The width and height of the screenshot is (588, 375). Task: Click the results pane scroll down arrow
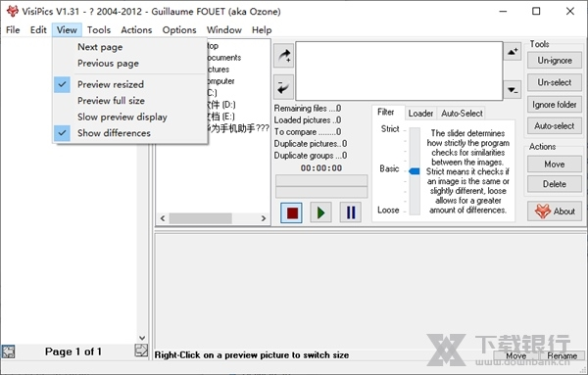pyautogui.click(x=142, y=338)
